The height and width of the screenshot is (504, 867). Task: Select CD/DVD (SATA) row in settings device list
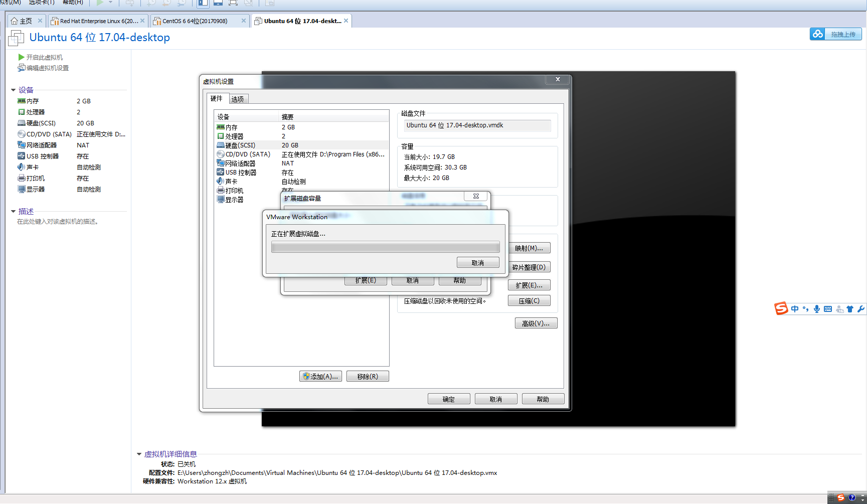[301, 154]
